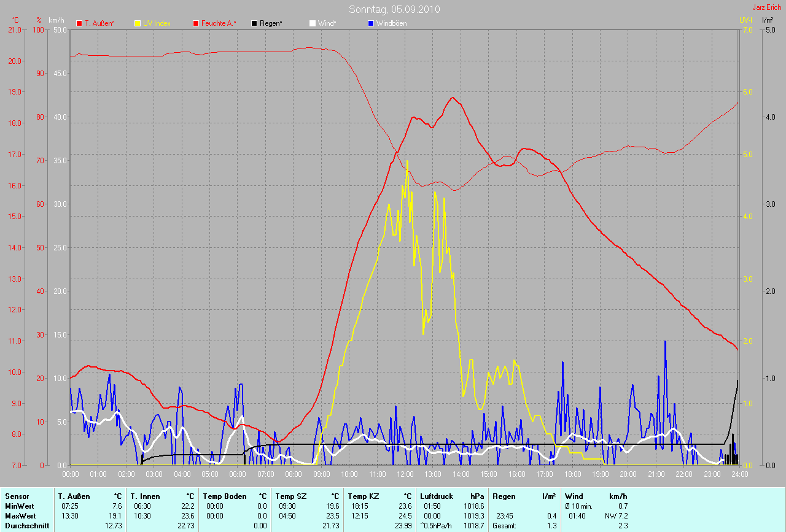Click the black Regen legend swatch
Image resolution: width=786 pixels, height=532 pixels.
(254, 23)
